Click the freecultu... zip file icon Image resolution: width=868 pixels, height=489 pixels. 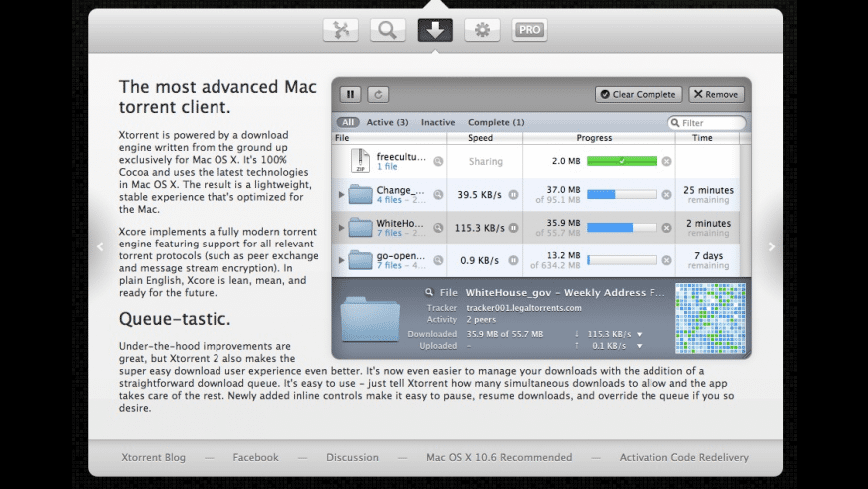click(360, 161)
